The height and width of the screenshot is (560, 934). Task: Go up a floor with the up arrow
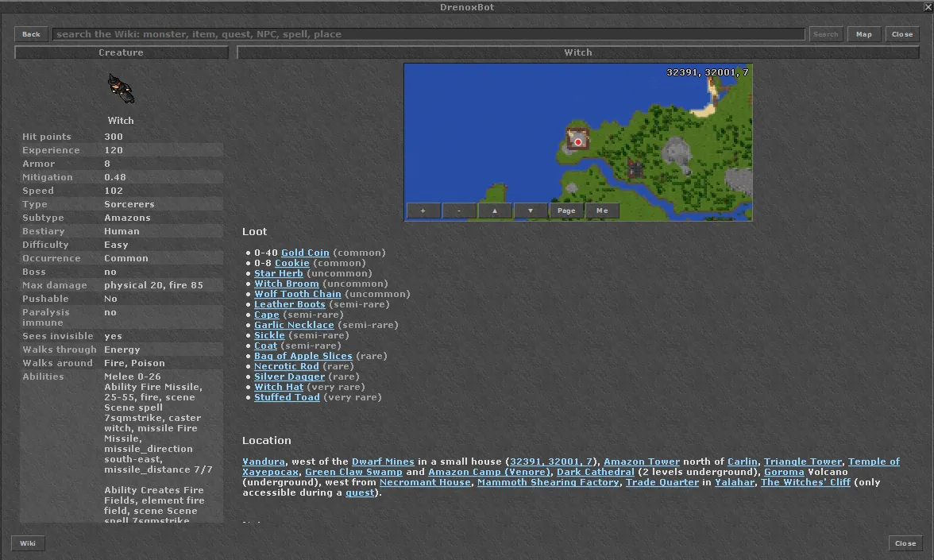tap(494, 211)
